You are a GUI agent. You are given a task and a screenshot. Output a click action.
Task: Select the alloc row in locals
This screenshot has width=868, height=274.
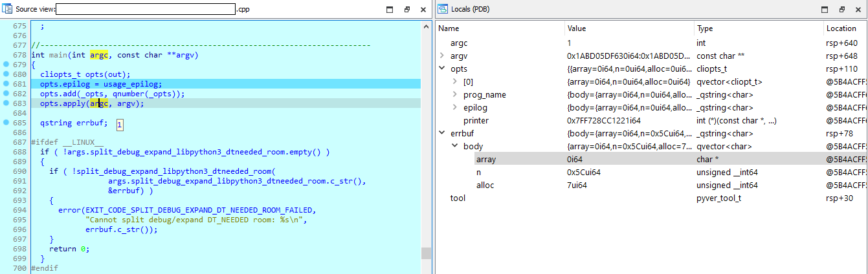coord(485,185)
